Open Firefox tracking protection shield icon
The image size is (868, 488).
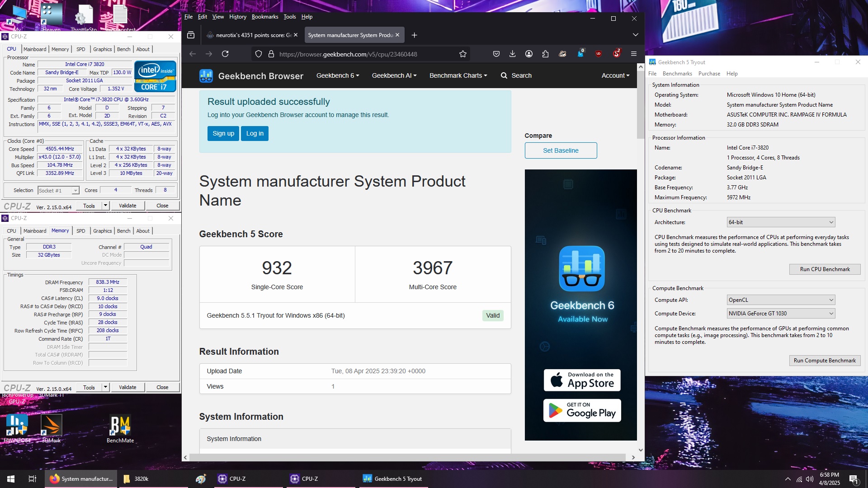259,54
